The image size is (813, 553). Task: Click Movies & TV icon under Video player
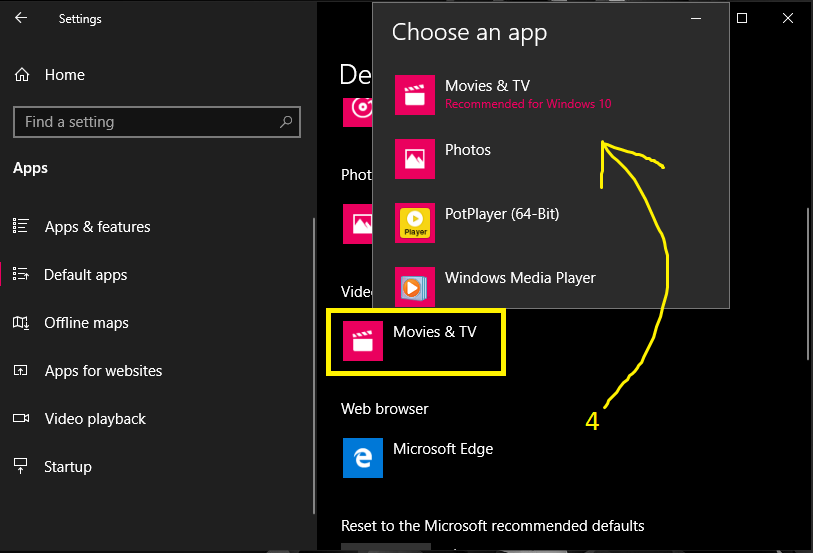(363, 341)
